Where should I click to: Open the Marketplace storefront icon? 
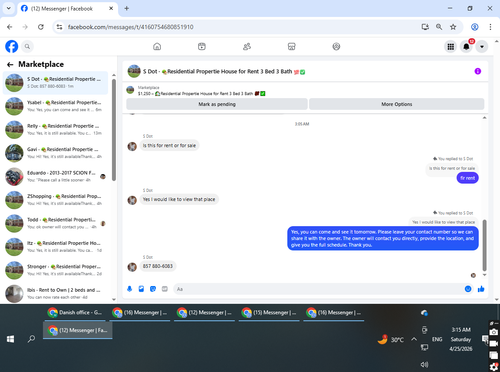[x=292, y=47]
